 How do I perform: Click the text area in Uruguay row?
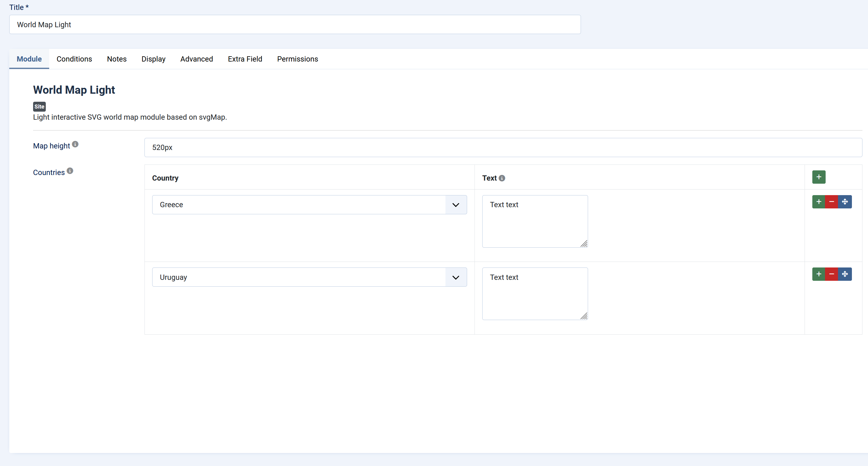tap(535, 294)
